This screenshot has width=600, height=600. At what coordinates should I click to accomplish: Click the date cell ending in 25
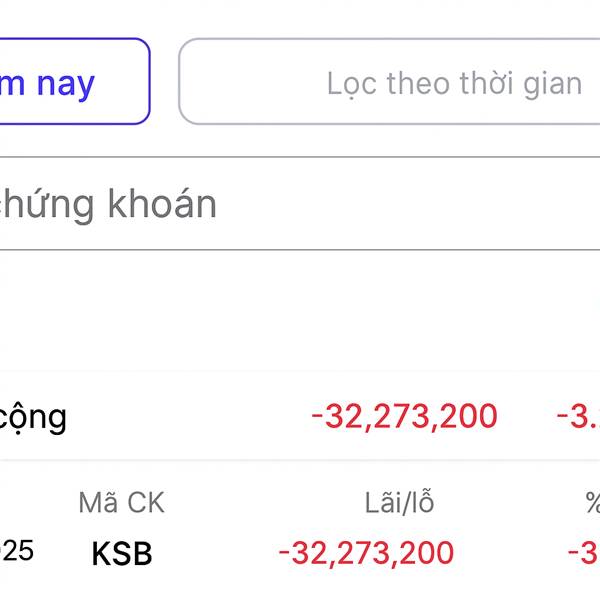18,551
